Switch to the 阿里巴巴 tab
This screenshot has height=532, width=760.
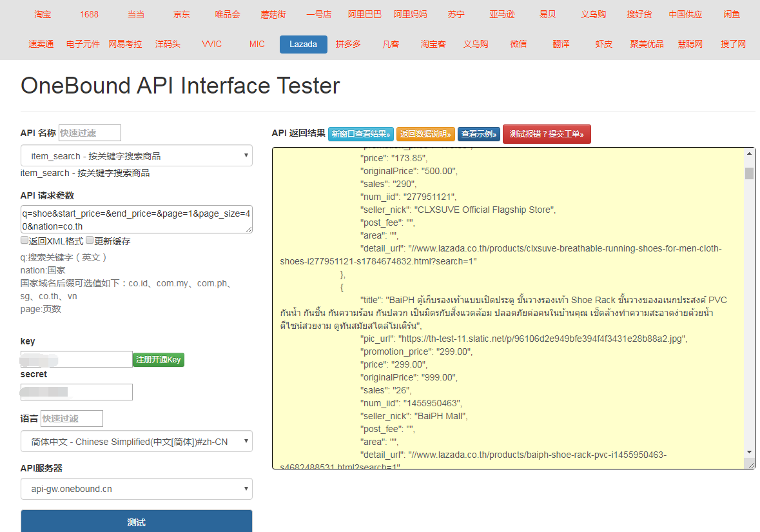(364, 15)
